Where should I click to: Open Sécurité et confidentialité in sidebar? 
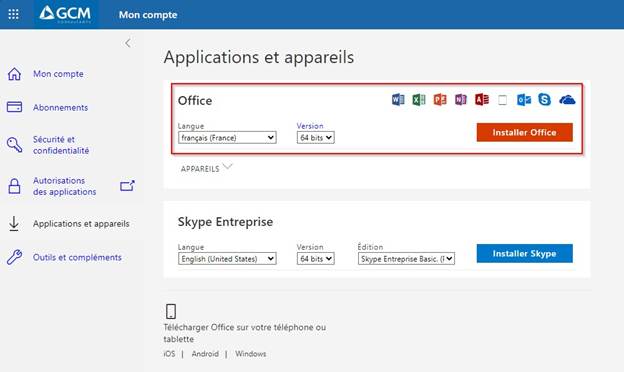click(x=61, y=145)
